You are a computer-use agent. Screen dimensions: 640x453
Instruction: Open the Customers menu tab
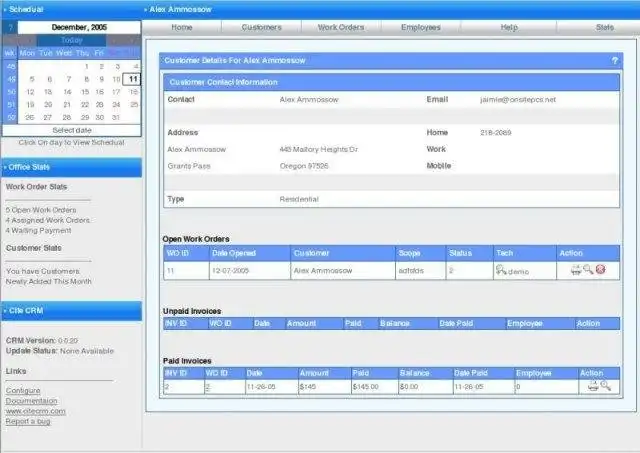(261, 27)
